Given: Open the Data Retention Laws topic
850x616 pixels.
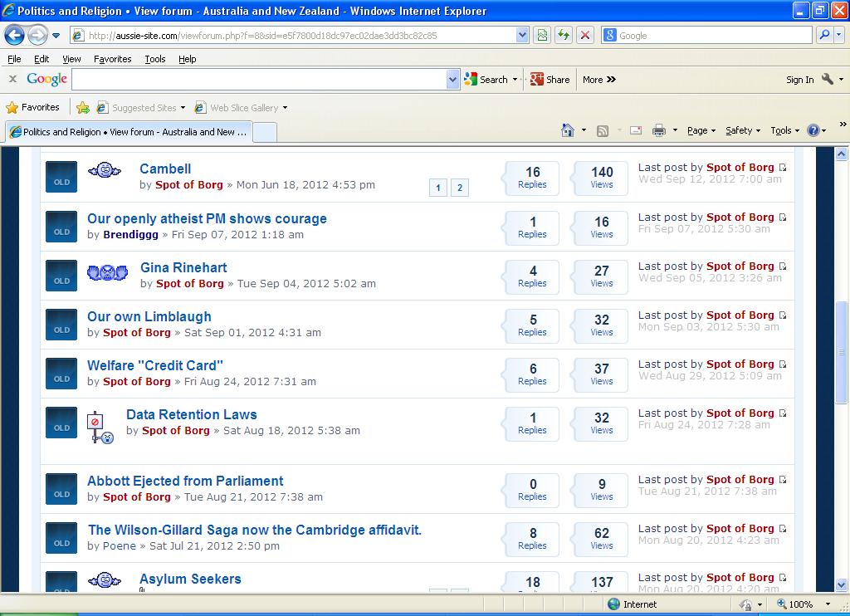Looking at the screenshot, I should (192, 414).
